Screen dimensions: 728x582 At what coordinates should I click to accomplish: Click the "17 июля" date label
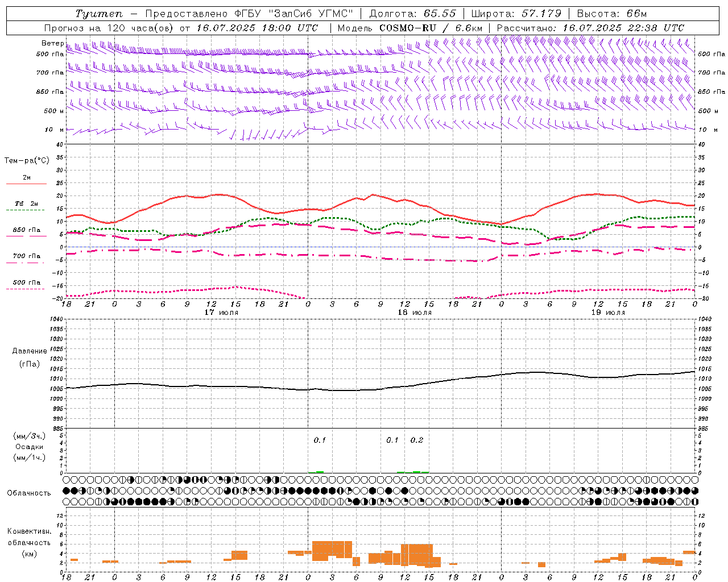tap(221, 313)
